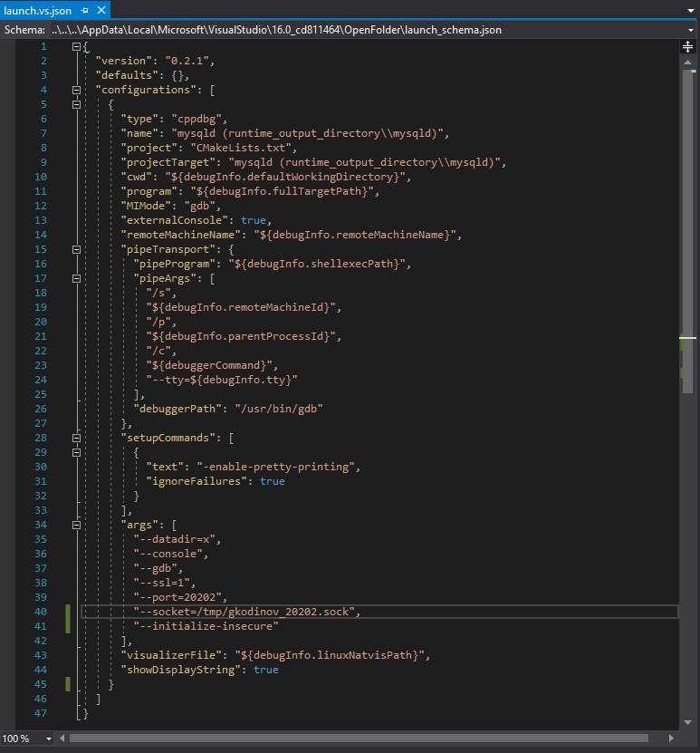Click the "/c" pipe argument

(158, 351)
